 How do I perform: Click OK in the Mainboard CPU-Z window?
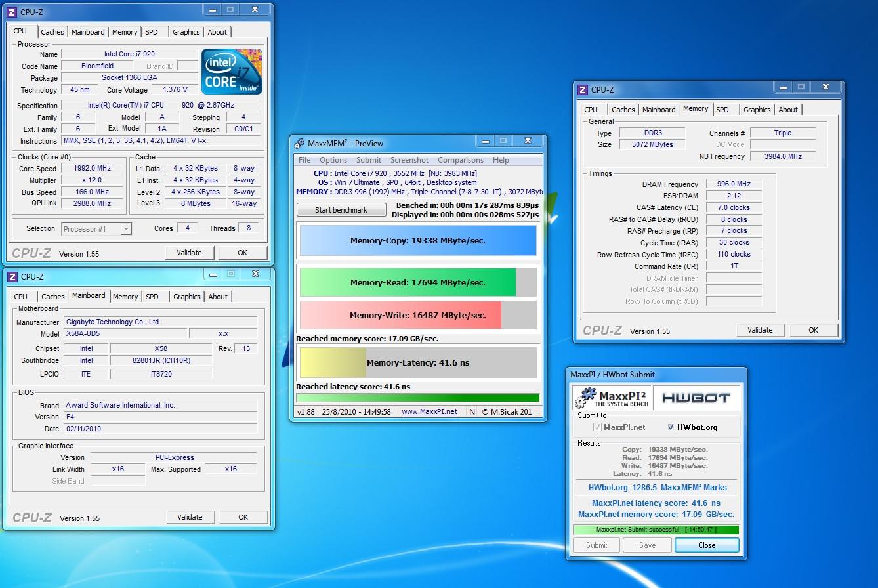tap(243, 517)
